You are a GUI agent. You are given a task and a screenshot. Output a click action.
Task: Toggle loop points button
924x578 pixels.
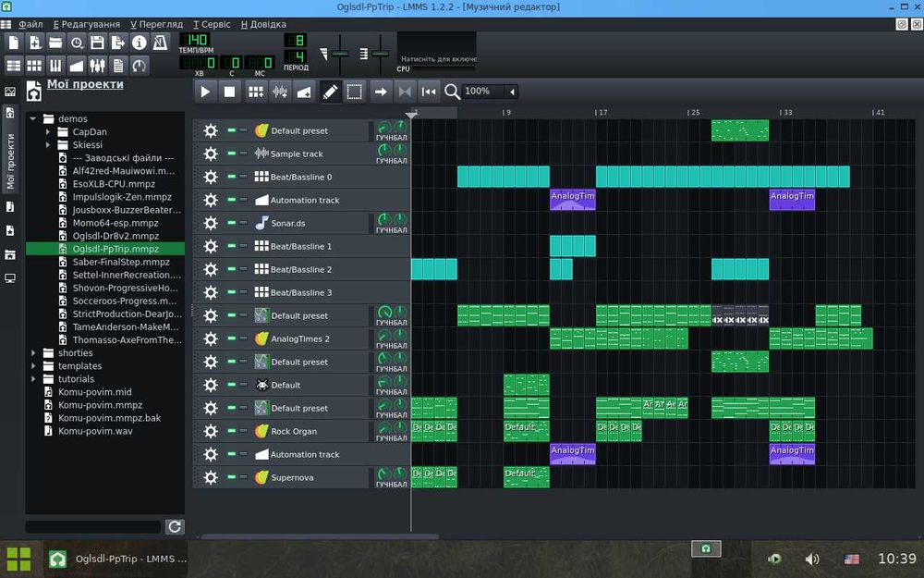[405, 92]
